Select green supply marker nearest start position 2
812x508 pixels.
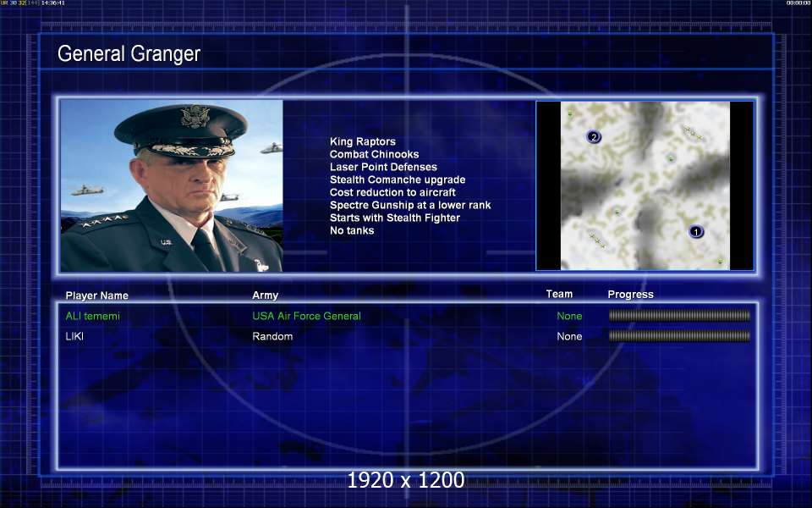coord(570,113)
